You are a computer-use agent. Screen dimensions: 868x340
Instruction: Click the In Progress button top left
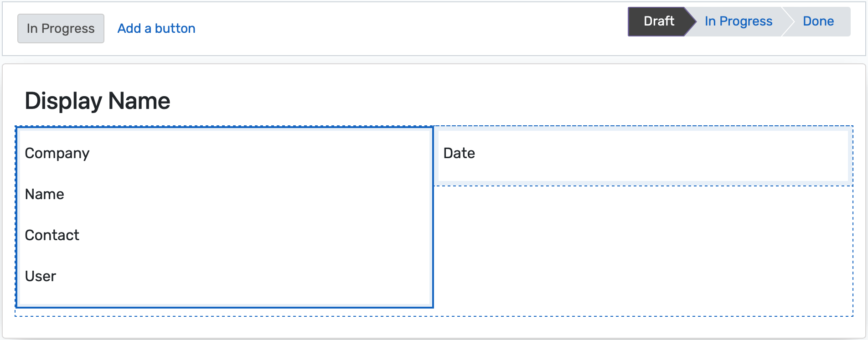[x=60, y=28]
